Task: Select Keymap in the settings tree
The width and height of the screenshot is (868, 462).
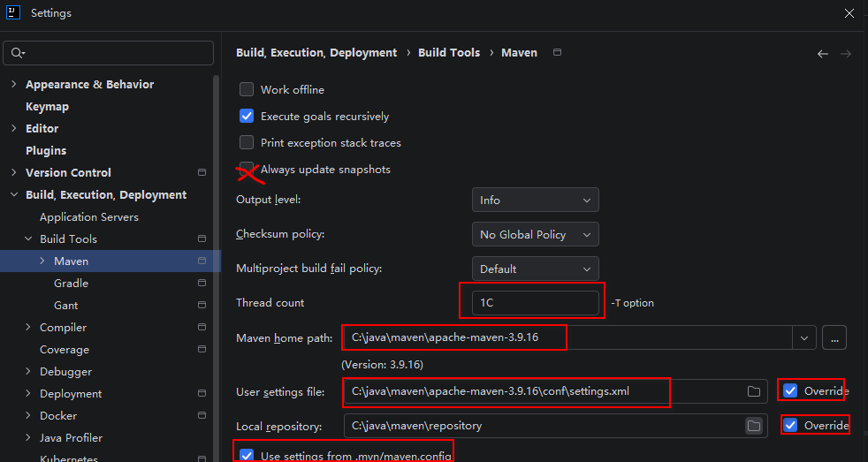Action: click(47, 106)
